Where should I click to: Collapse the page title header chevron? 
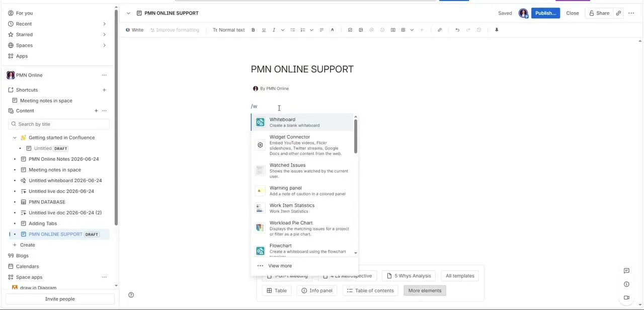click(128, 13)
